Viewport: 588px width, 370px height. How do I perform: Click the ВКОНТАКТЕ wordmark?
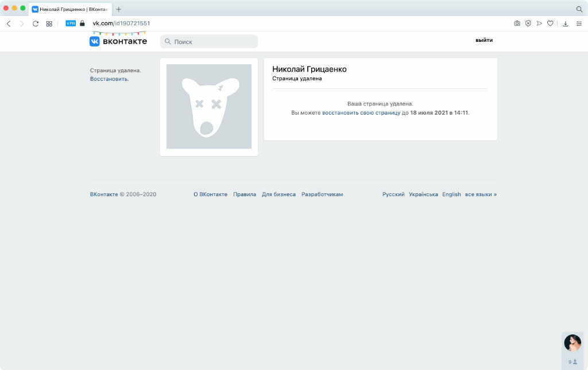tap(125, 41)
